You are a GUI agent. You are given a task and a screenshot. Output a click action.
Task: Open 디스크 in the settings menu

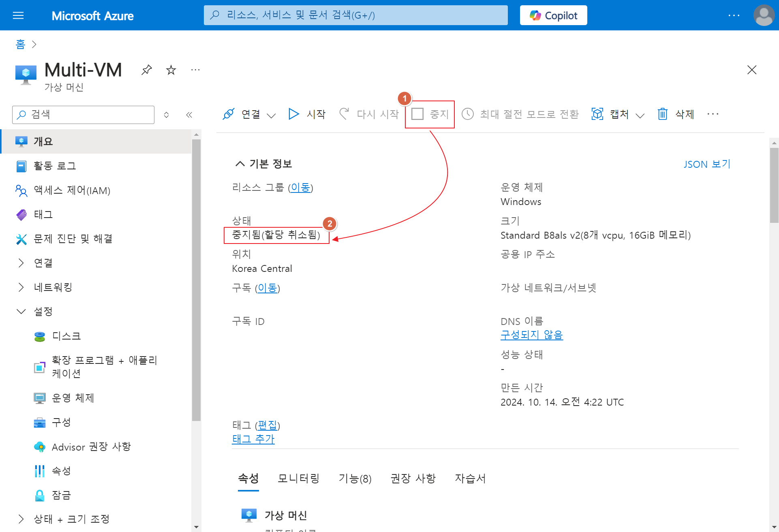point(66,336)
